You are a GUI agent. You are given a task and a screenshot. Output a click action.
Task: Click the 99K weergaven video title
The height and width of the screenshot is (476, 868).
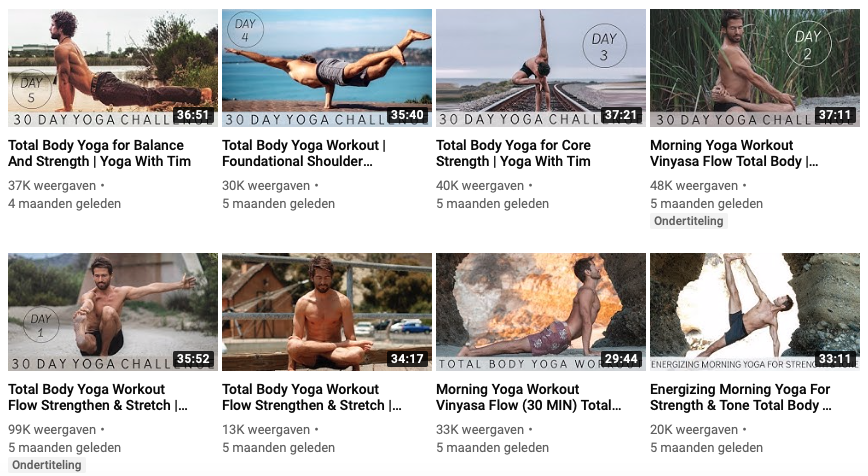pyautogui.click(x=98, y=397)
